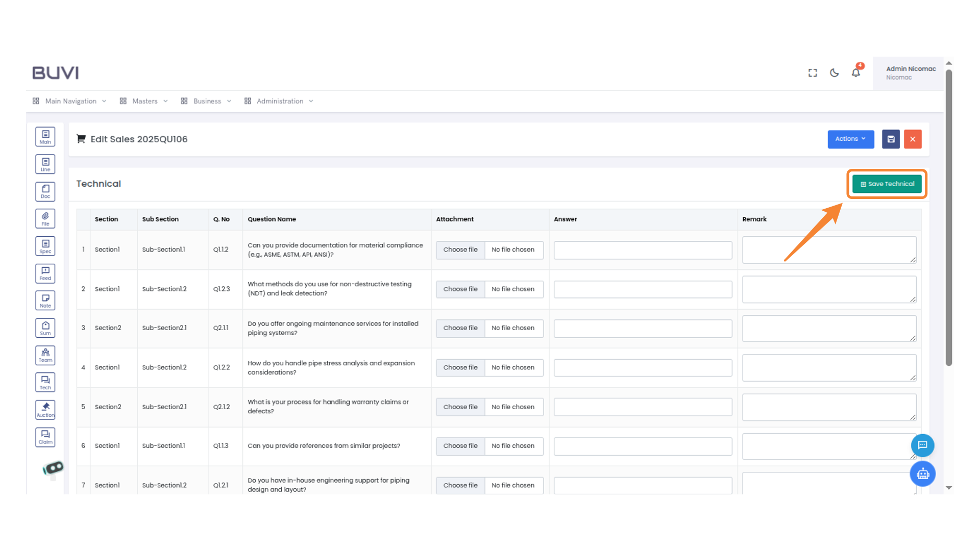Click the Remark box for row 3
The width and height of the screenshot is (980, 551).
pyautogui.click(x=829, y=329)
